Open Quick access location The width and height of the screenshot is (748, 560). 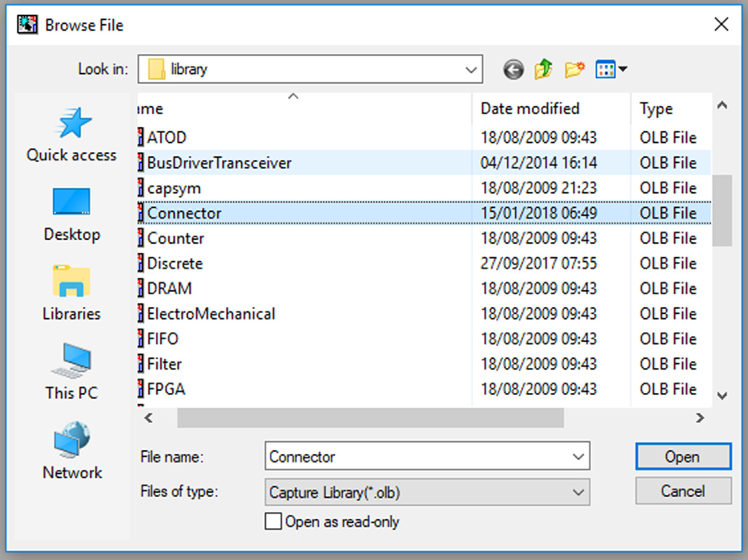[72, 135]
